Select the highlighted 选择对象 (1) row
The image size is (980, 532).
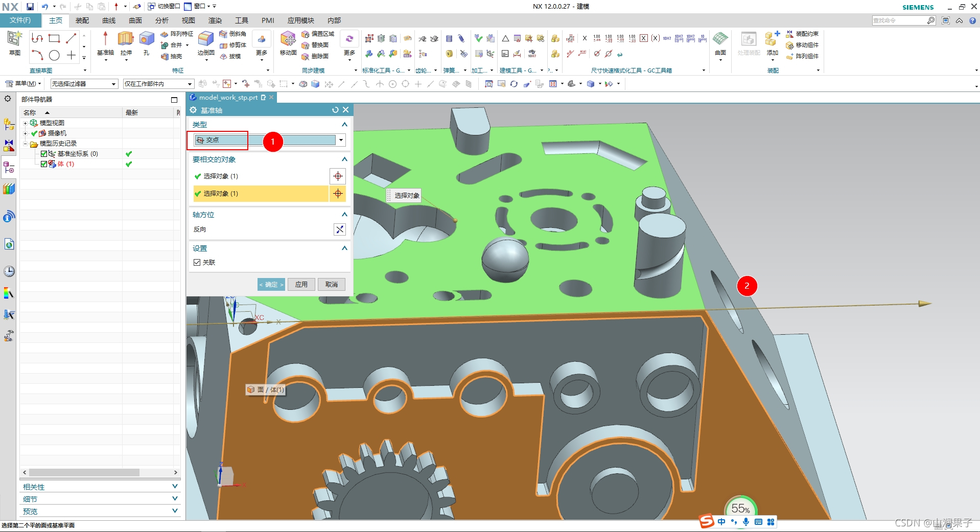click(261, 194)
